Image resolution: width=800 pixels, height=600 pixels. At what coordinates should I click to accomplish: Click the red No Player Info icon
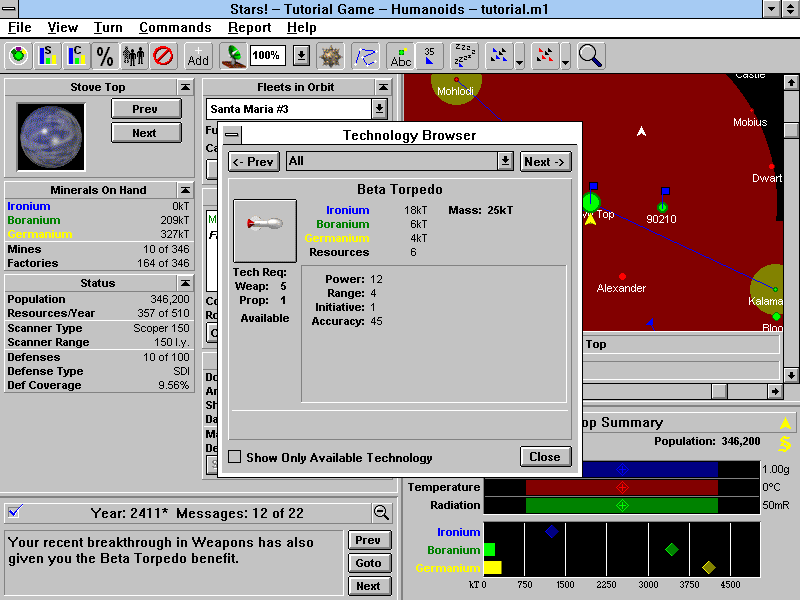[163, 56]
